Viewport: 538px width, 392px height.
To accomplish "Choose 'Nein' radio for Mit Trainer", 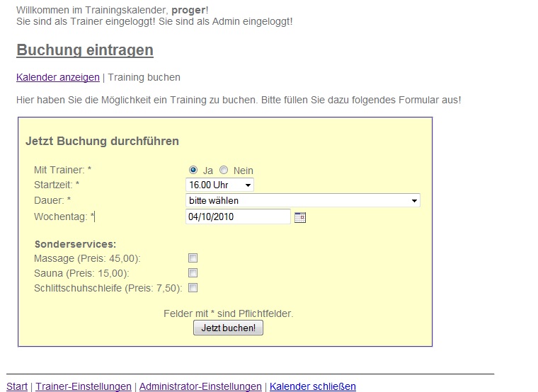I will (224, 170).
